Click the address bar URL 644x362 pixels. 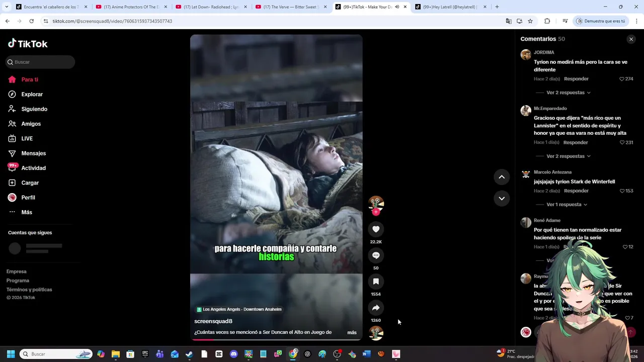112,21
